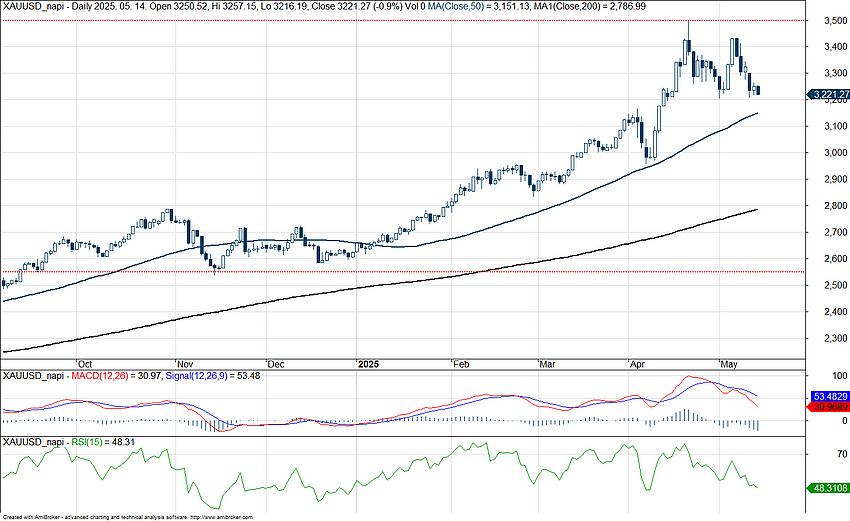Click the 2,800 price axis label

[x=835, y=206]
